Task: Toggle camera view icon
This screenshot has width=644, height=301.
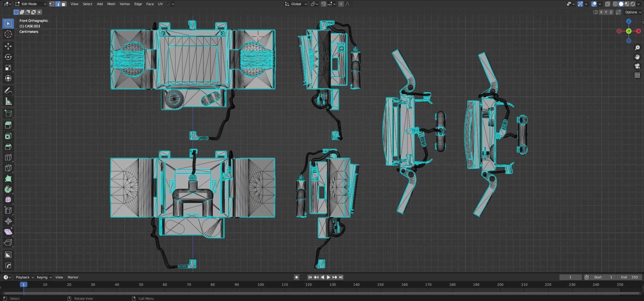Action: pyautogui.click(x=637, y=66)
